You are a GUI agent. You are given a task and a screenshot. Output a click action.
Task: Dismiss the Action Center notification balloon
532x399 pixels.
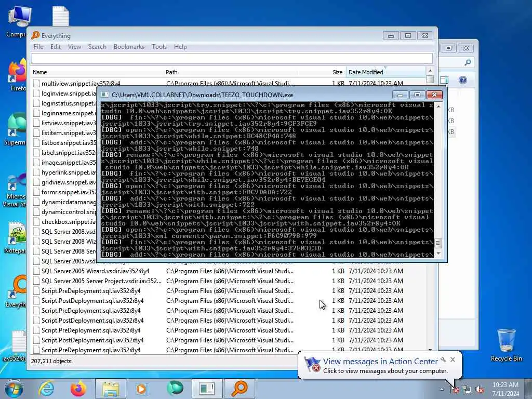[x=453, y=360]
